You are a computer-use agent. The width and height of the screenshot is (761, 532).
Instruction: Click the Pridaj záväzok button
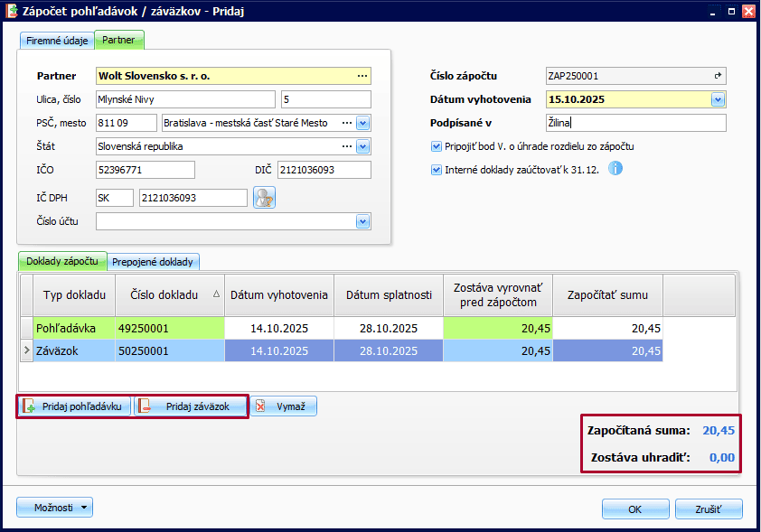click(192, 406)
